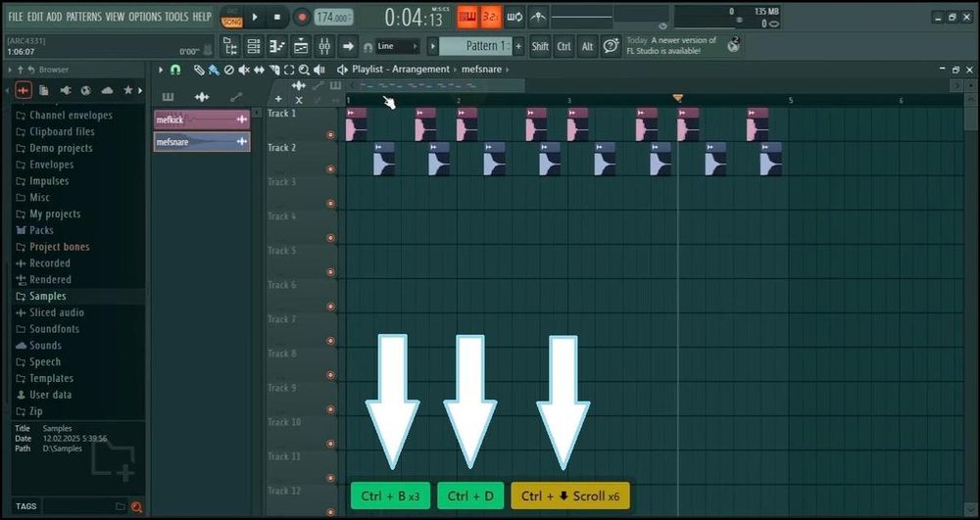The height and width of the screenshot is (520, 980).
Task: Toggle the 3-2-1 recording countdown
Action: click(x=491, y=18)
